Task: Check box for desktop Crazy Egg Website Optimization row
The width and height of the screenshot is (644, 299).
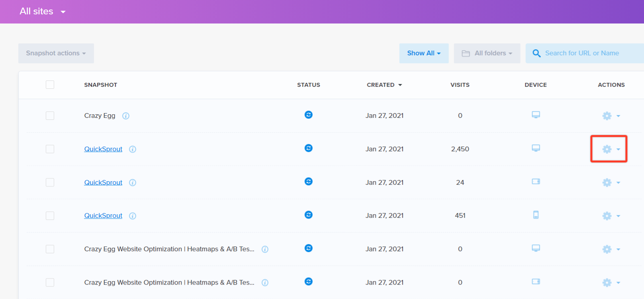Action: coord(50,249)
